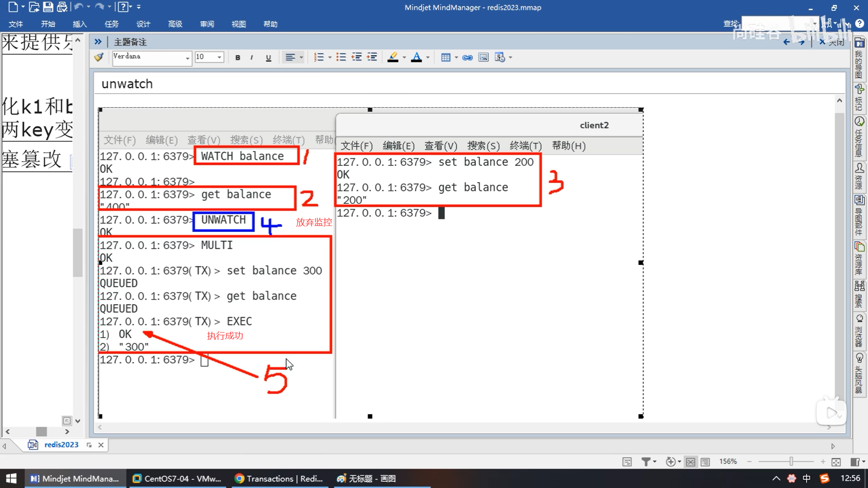Increase indent of the notes text
Screen dimensions: 868x488
tap(372, 57)
